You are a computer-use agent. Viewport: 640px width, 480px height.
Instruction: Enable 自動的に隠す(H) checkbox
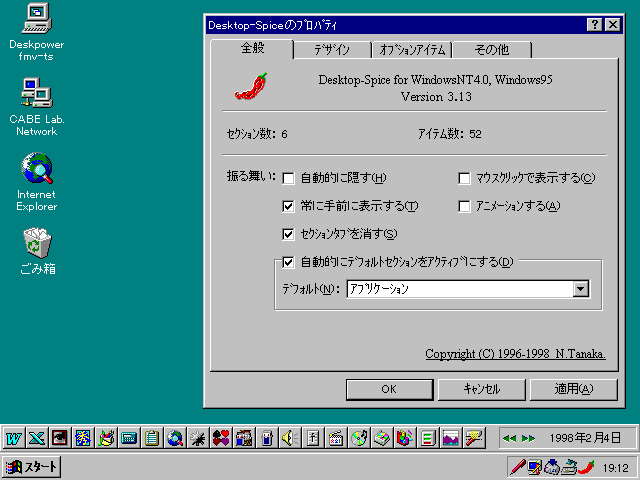click(x=288, y=178)
